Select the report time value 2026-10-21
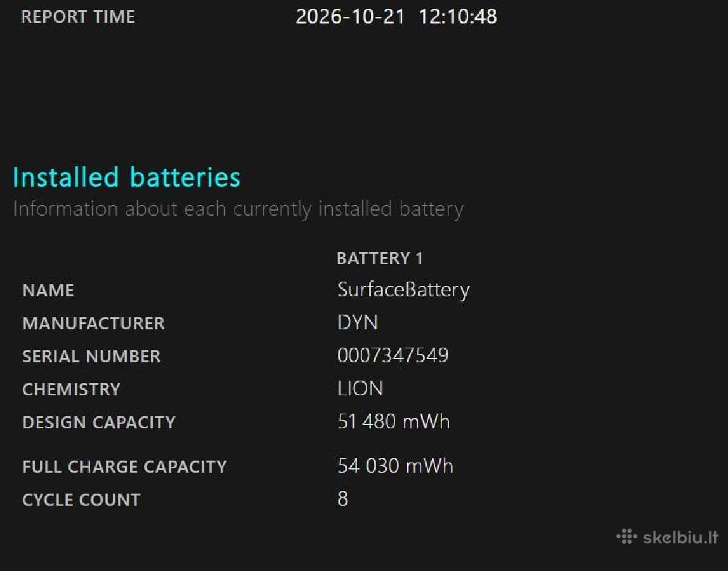This screenshot has width=728, height=571. pyautogui.click(x=351, y=16)
